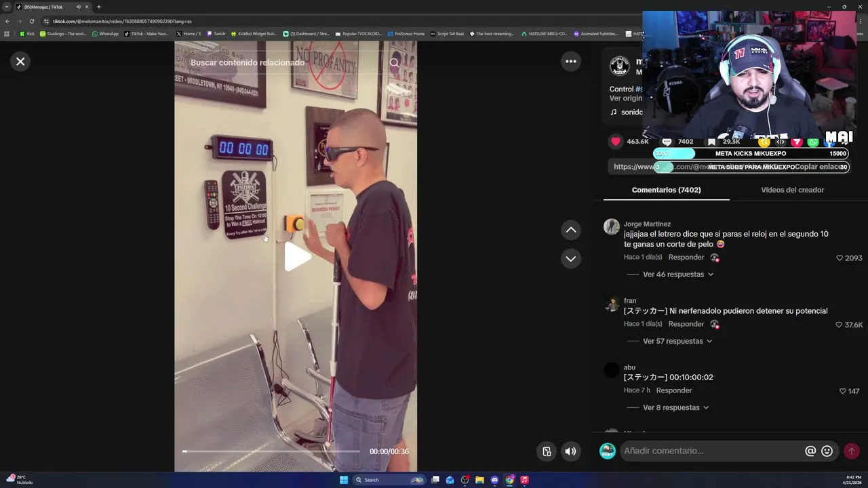Go to next video with down arrow
The height and width of the screenshot is (488, 868).
coord(571,259)
